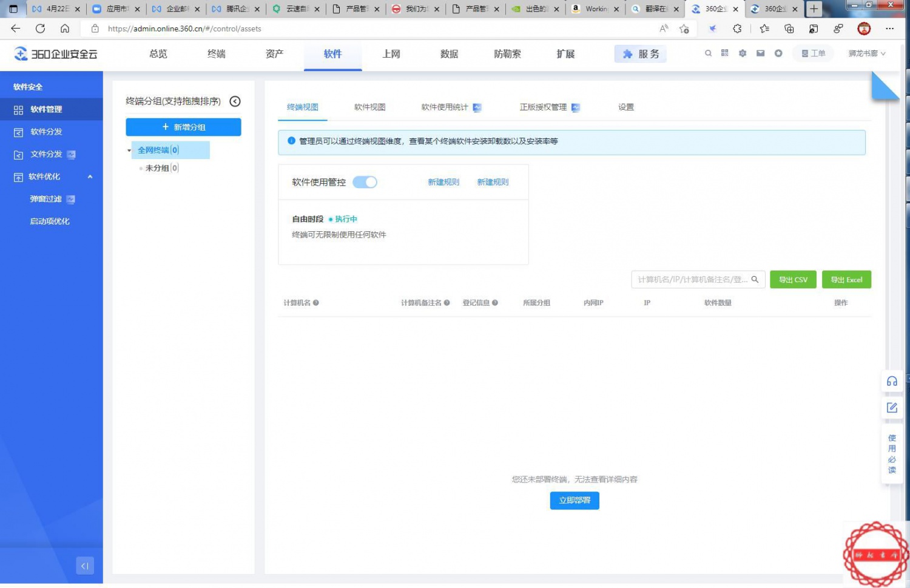Open a new browser tab with the plus button

[814, 8]
